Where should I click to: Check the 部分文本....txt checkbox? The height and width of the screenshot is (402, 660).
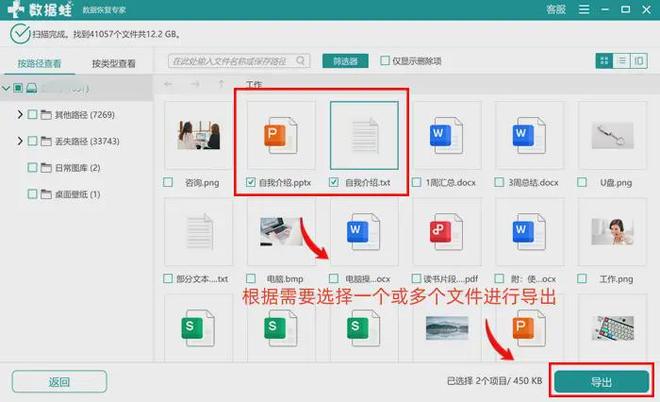point(168,279)
